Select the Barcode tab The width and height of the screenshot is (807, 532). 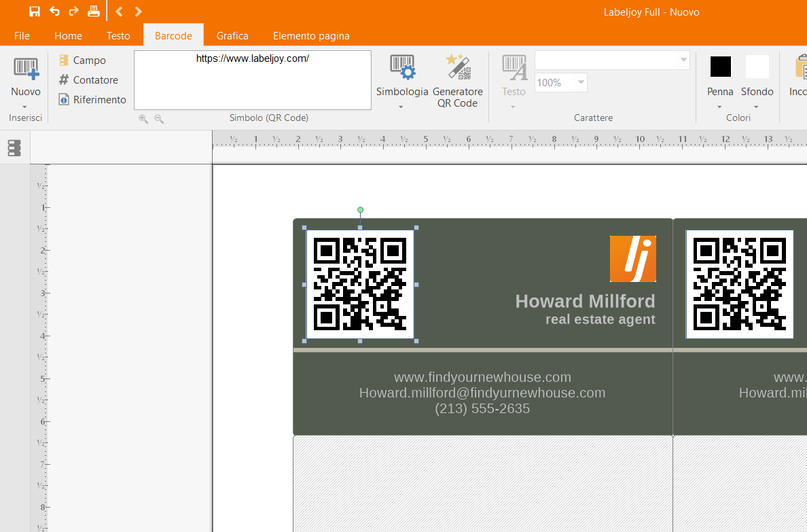[x=173, y=35]
